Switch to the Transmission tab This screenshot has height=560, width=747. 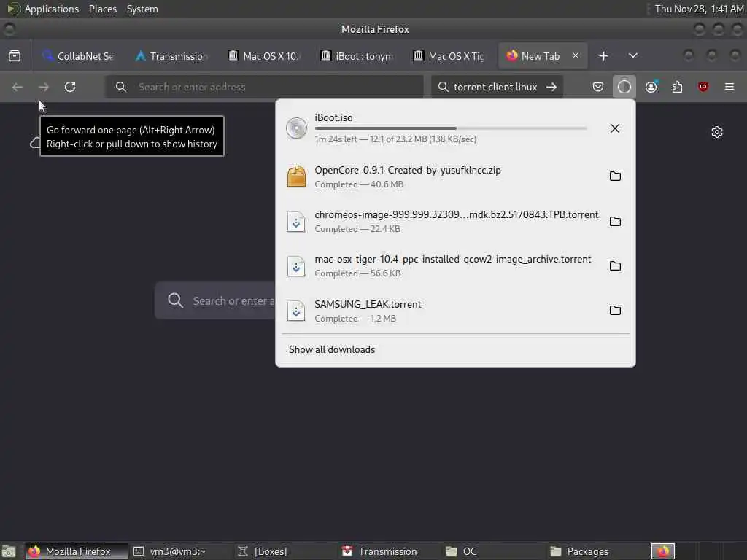click(171, 56)
